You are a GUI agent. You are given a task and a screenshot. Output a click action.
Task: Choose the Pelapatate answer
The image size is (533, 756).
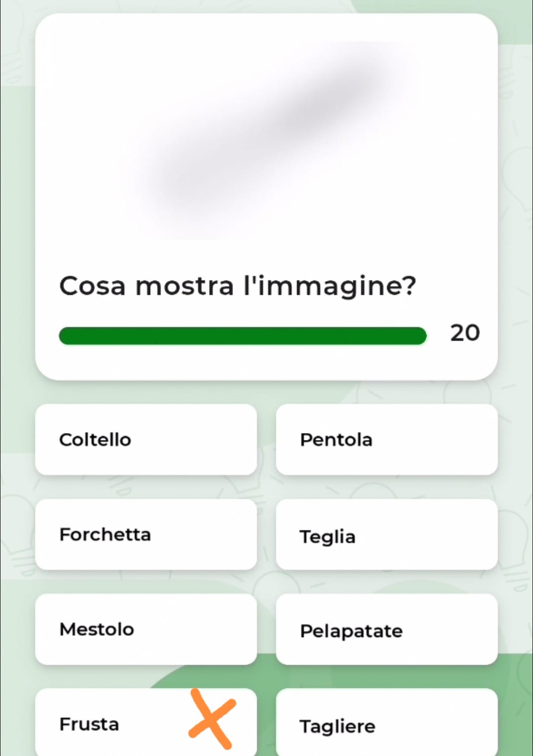(386, 630)
